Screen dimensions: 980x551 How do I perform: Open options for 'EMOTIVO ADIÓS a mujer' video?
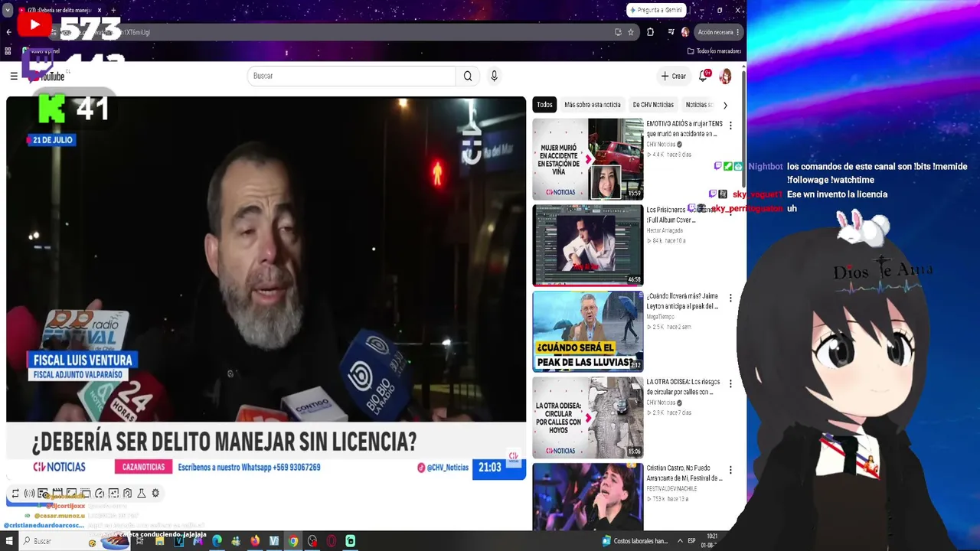(x=730, y=126)
